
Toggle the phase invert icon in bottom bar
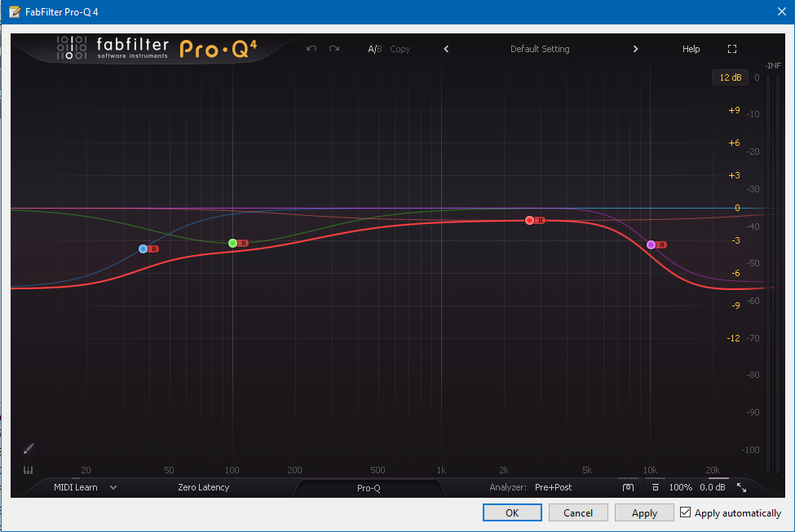point(628,487)
